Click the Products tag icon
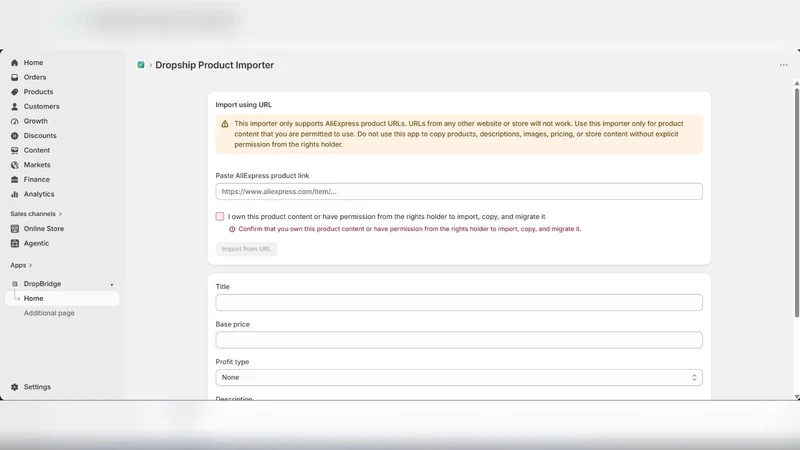This screenshot has width=800, height=450. (14, 92)
